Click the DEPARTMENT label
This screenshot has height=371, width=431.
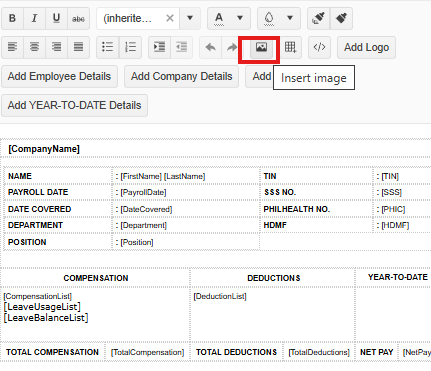35,225
